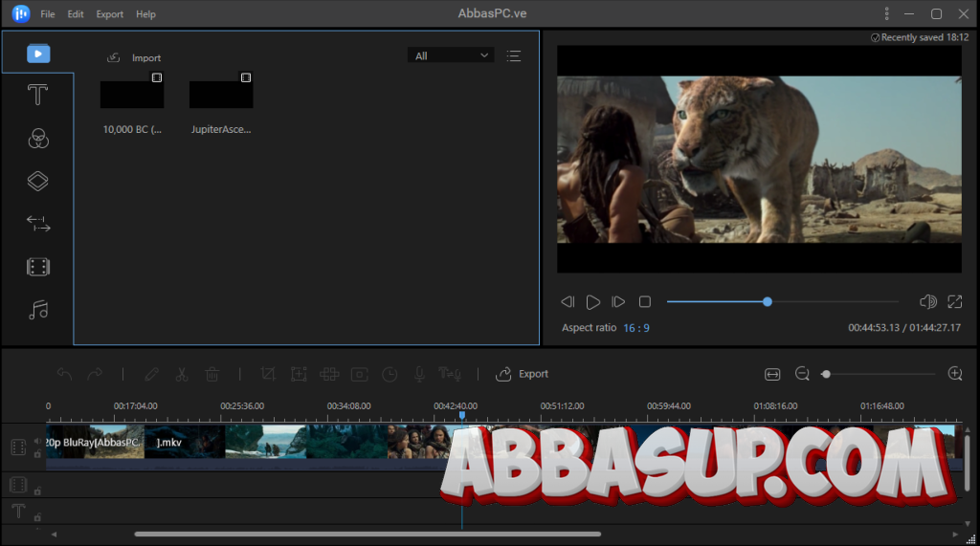Open the Text tab in sidebar
Image resolution: width=980 pixels, height=546 pixels.
click(x=37, y=95)
